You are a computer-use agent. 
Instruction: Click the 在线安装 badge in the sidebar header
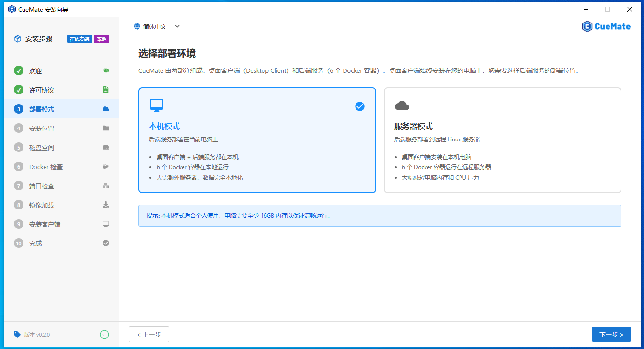point(80,39)
